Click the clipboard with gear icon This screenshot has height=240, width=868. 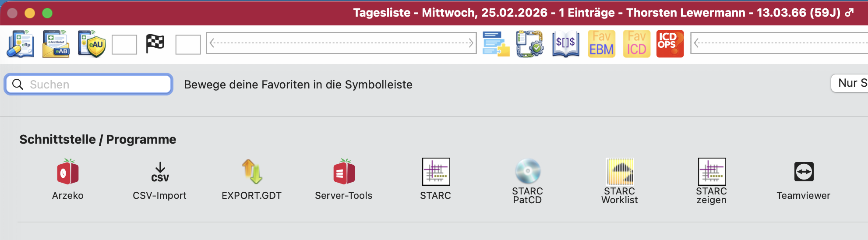pos(530,44)
